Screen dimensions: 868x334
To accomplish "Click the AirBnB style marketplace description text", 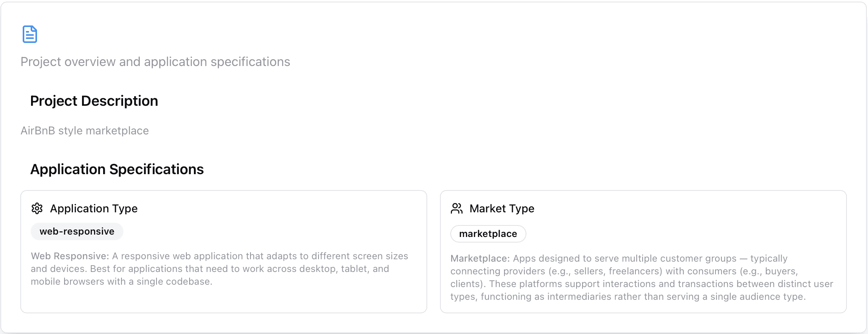I will 84,131.
